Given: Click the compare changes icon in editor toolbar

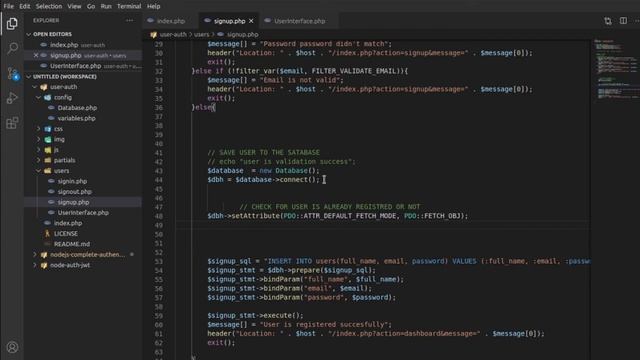Looking at the screenshot, I should (608, 21).
